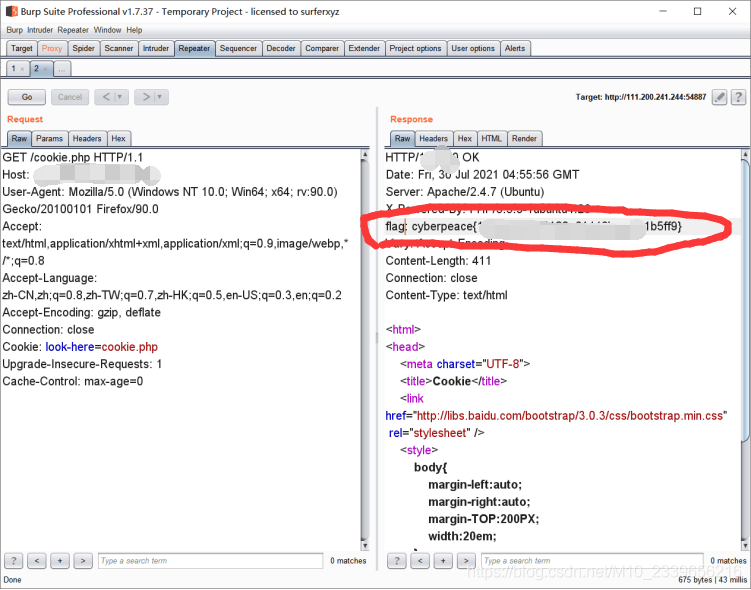Go to next match in response search
This screenshot has height=590, width=751.
point(466,560)
